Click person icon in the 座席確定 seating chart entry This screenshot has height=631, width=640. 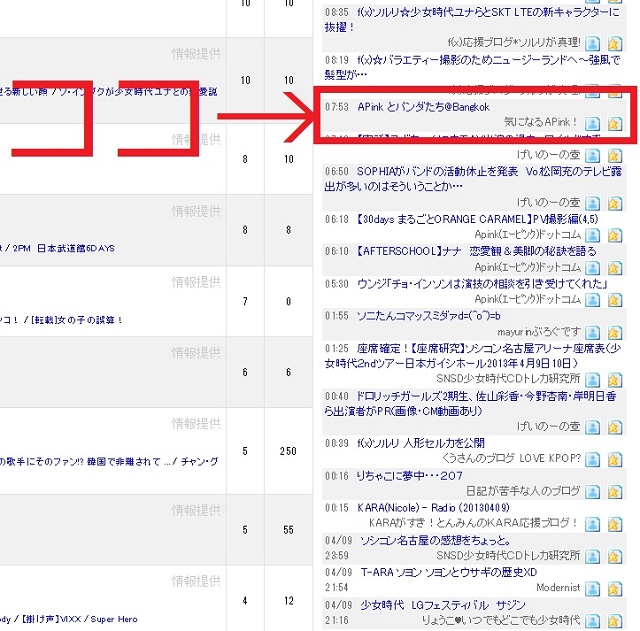pos(592,380)
